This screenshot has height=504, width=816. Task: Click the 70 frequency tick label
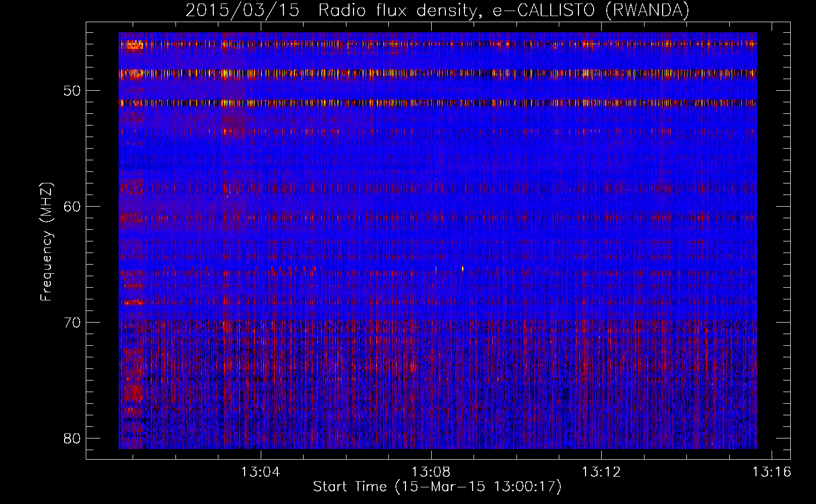pyautogui.click(x=72, y=322)
